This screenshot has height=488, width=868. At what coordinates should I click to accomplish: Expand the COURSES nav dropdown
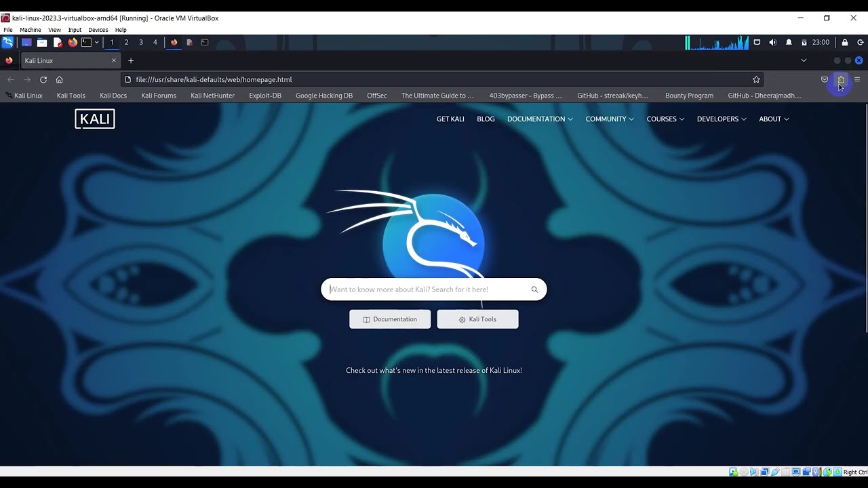[x=665, y=119]
